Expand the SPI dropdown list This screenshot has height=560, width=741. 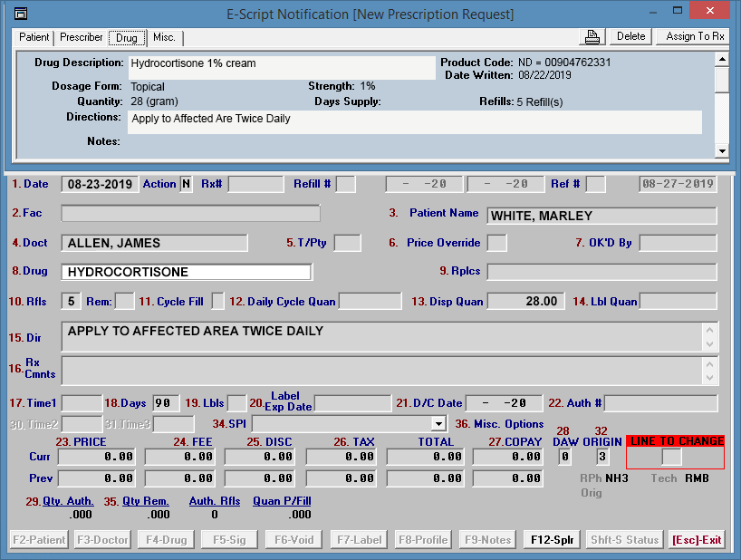point(439,424)
